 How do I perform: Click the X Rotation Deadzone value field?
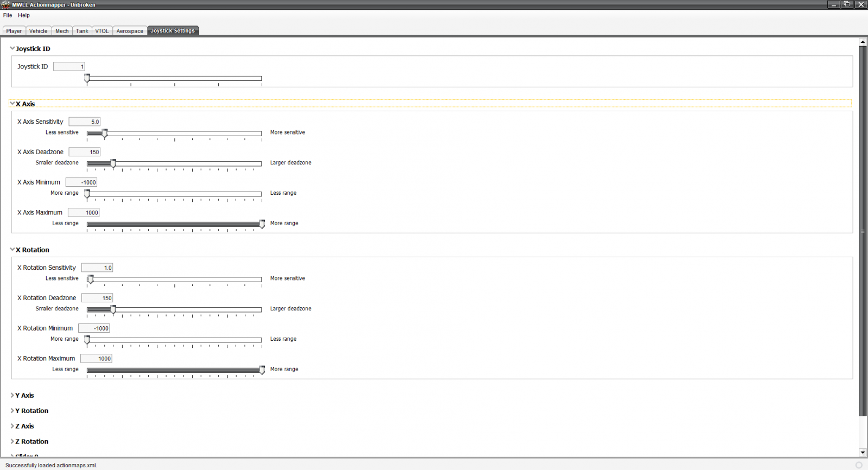coord(97,298)
